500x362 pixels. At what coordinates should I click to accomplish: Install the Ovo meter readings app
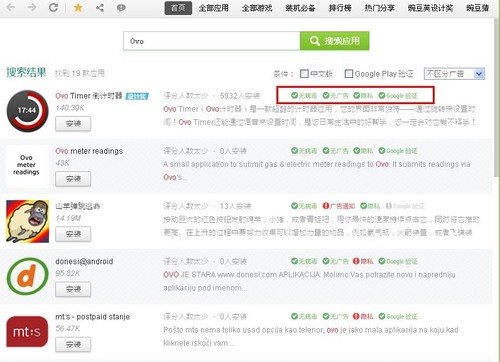(x=73, y=179)
